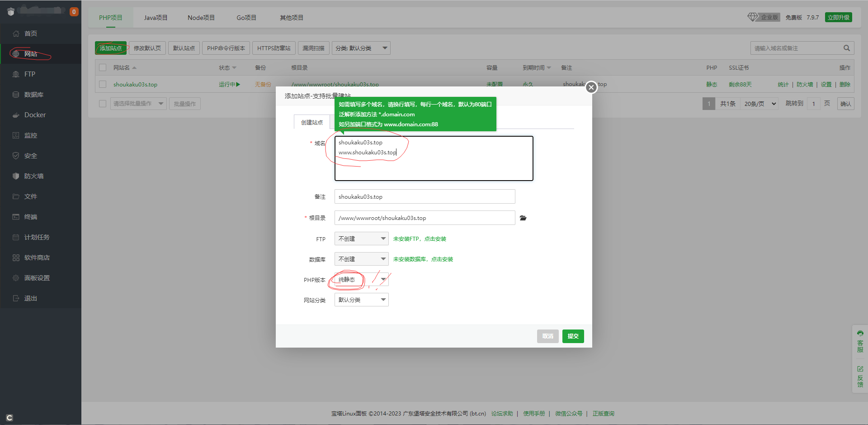Expand the 分类: 默认分类 dropdown

(x=361, y=48)
